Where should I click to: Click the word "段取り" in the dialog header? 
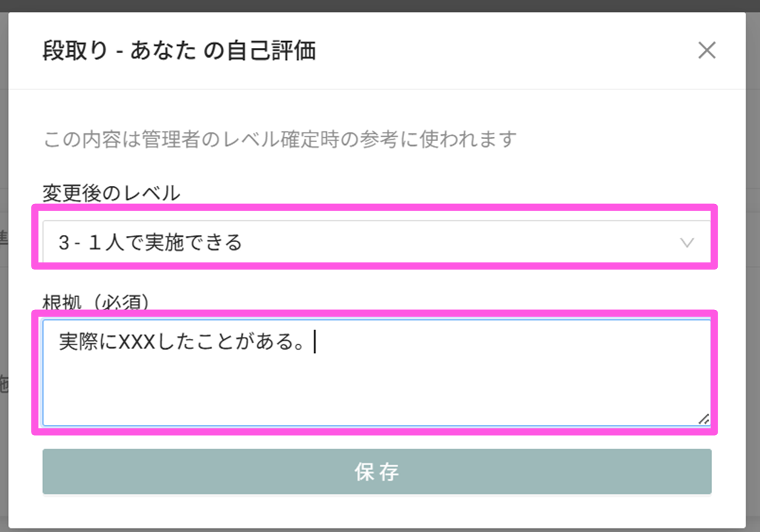pyautogui.click(x=74, y=51)
